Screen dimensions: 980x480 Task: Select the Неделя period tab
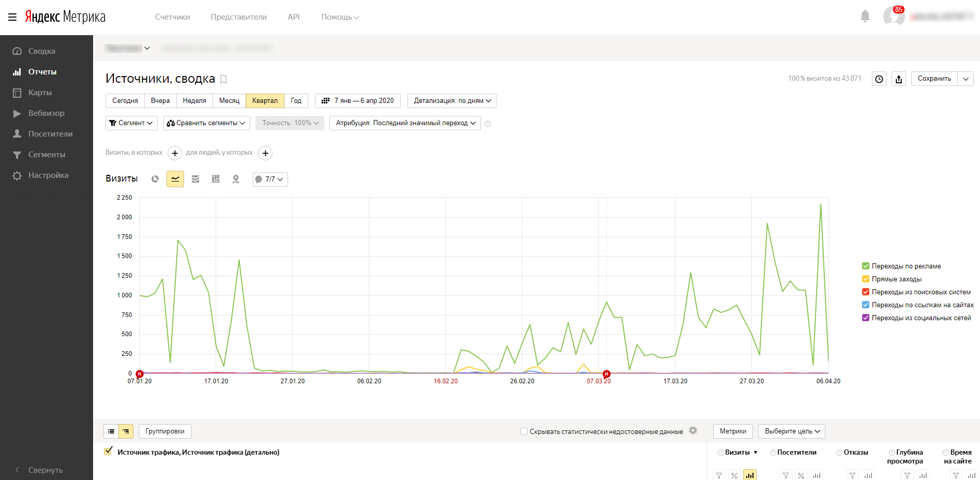(194, 101)
